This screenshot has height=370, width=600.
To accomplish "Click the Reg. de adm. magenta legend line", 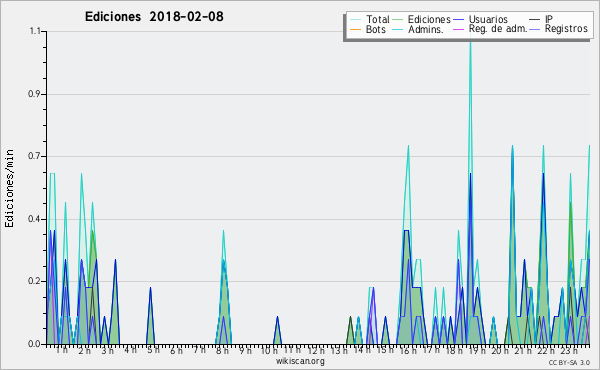I will pos(459,29).
